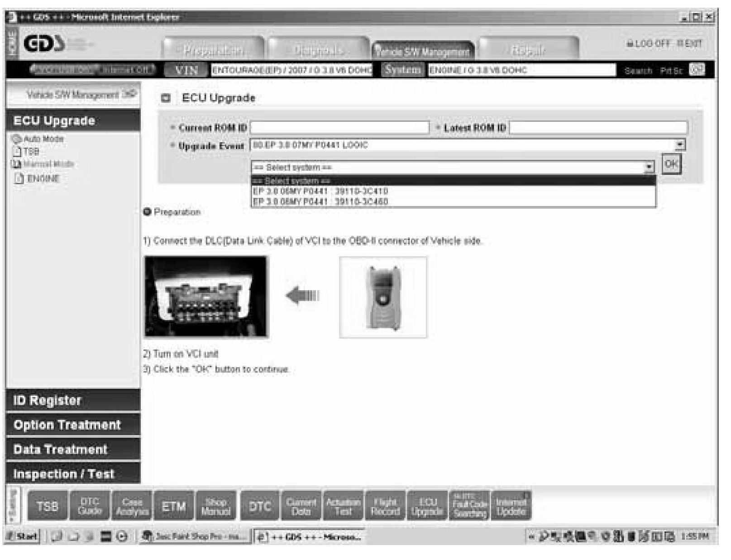Start the Actuation Test tool
The height and width of the screenshot is (560, 731).
343,506
